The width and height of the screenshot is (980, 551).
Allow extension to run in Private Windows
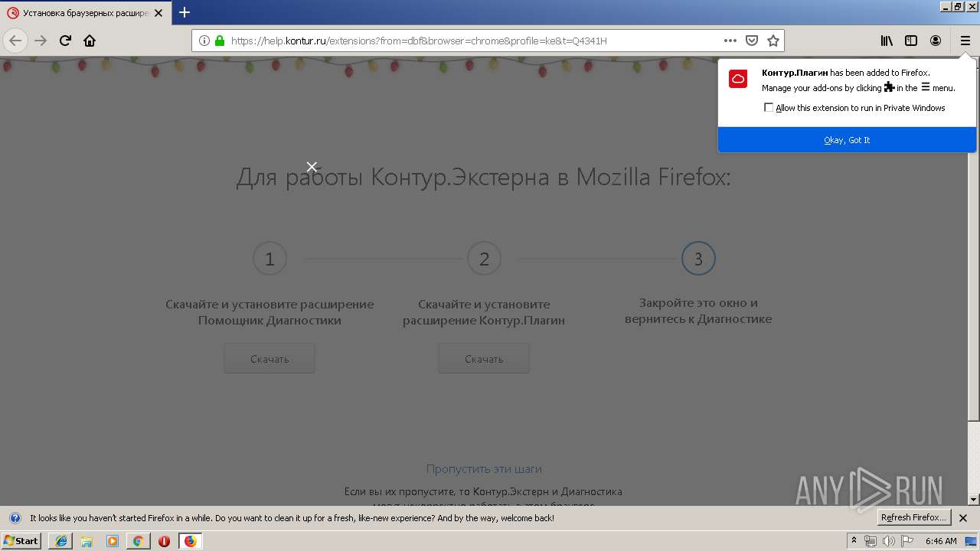click(769, 108)
